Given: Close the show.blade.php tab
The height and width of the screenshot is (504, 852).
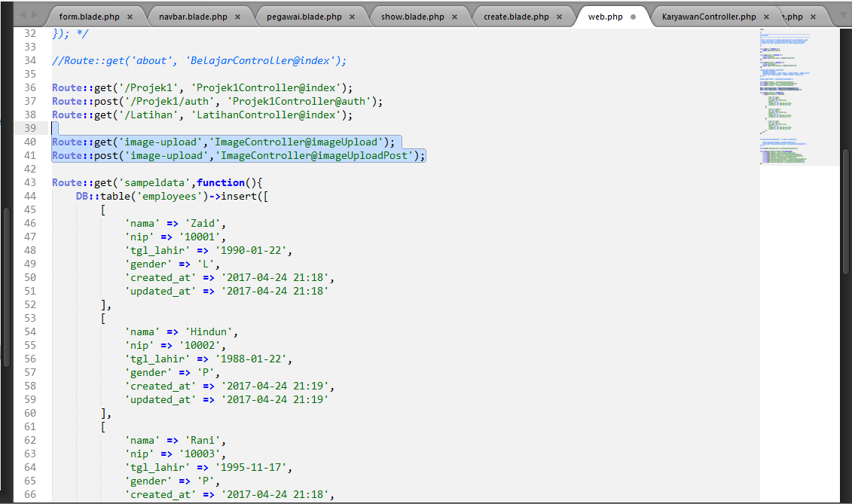Looking at the screenshot, I should coord(455,17).
